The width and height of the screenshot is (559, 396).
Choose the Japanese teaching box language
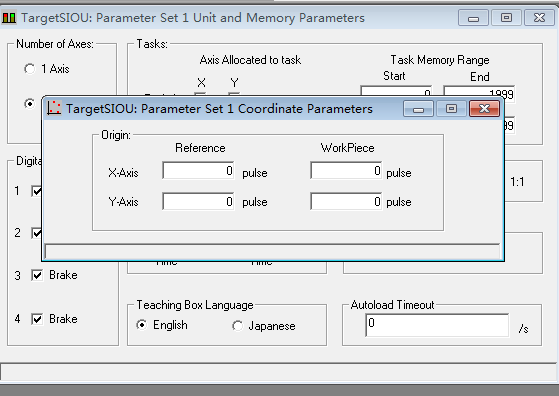tap(237, 325)
